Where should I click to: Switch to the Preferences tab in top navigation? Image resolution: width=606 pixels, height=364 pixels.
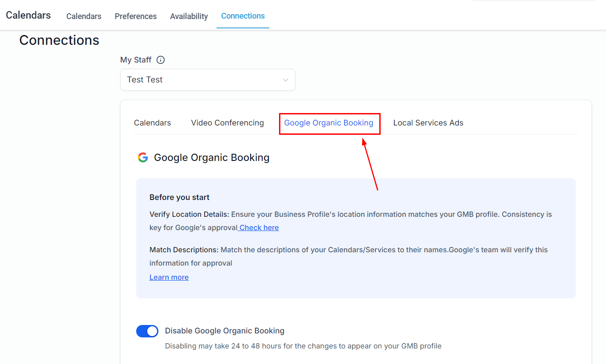pyautogui.click(x=136, y=16)
